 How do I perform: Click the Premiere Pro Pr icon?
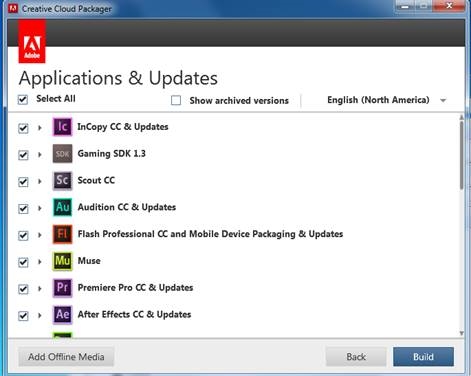[x=62, y=288]
